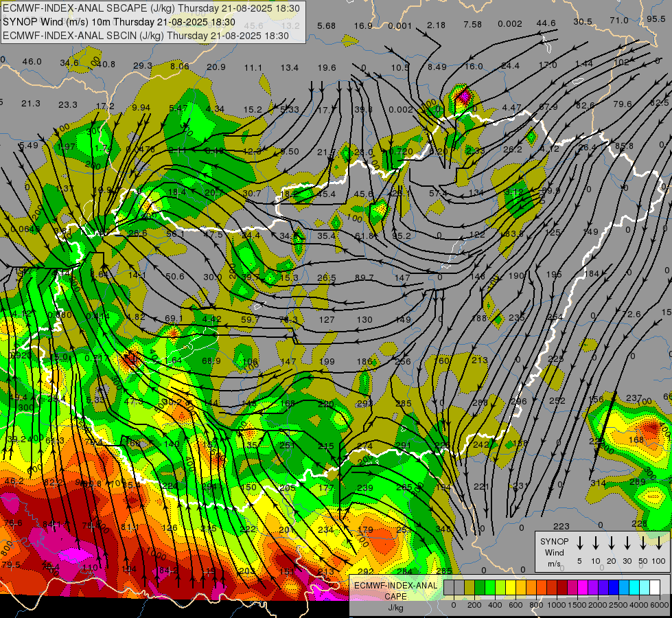Click the SBCAPE title line in the header
672x618 pixels.
coord(151,8)
